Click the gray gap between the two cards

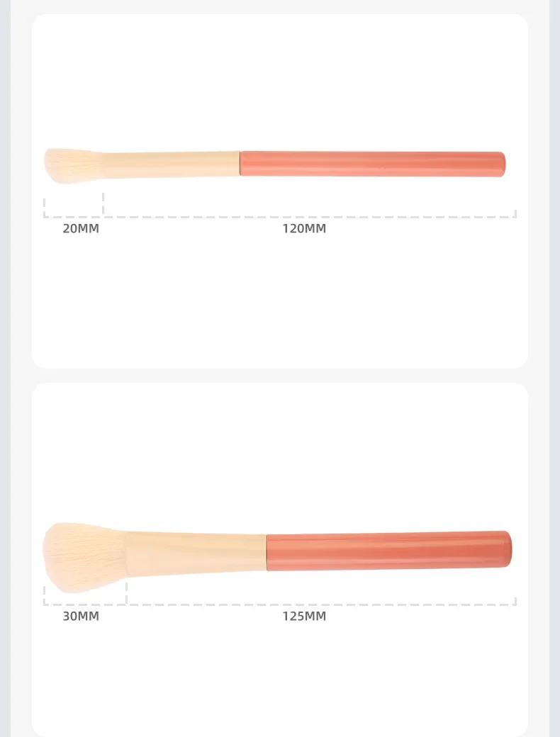point(280,375)
